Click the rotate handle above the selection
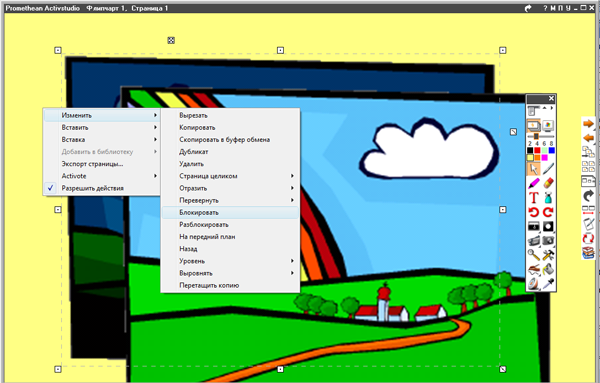The height and width of the screenshot is (383, 600). click(x=171, y=40)
